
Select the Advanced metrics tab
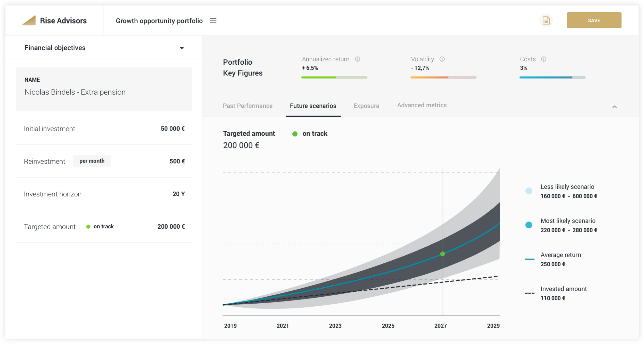tap(422, 105)
